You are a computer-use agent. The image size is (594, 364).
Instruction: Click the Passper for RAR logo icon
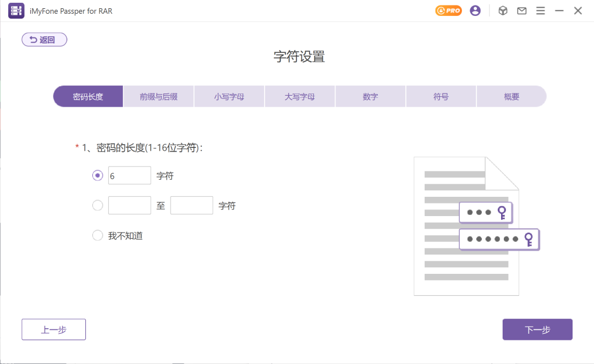click(x=16, y=10)
